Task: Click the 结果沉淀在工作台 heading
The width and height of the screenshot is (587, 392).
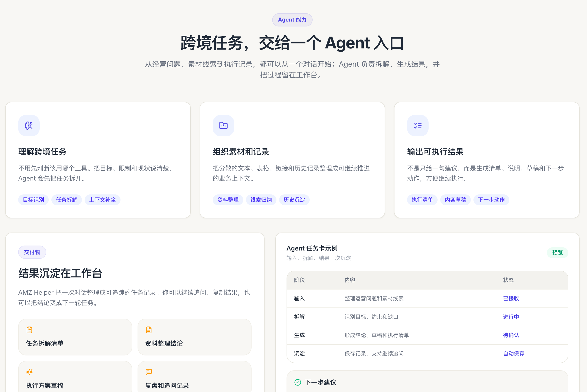Action: (x=60, y=273)
